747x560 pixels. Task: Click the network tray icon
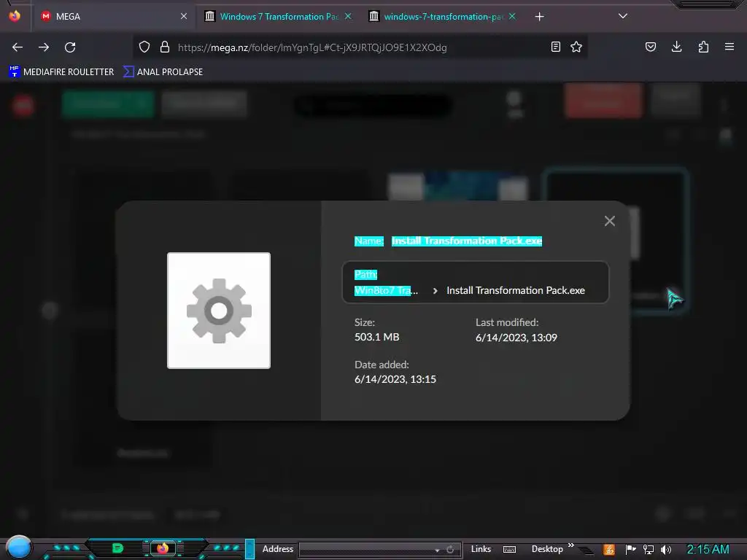[649, 550]
